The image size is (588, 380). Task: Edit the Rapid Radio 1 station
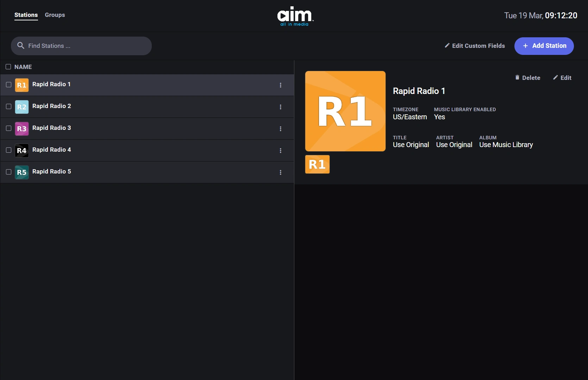pyautogui.click(x=562, y=78)
